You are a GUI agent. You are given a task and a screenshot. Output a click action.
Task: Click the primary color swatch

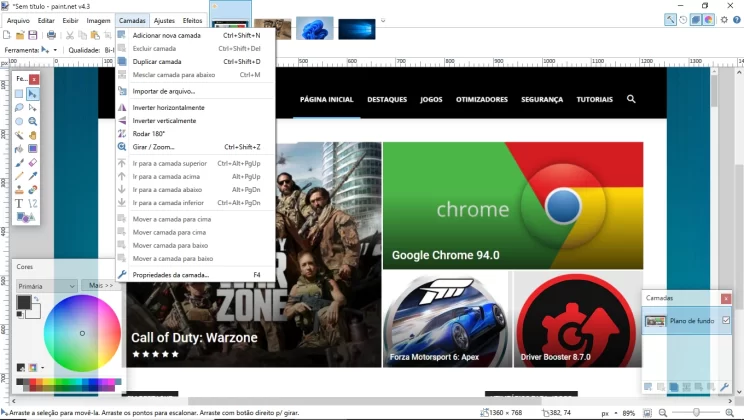(24, 302)
